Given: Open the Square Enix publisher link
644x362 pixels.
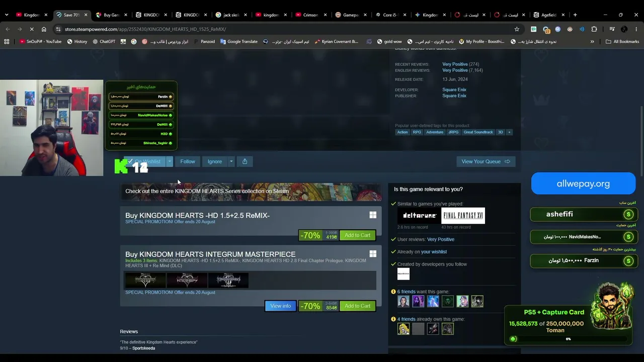Looking at the screenshot, I should (454, 96).
